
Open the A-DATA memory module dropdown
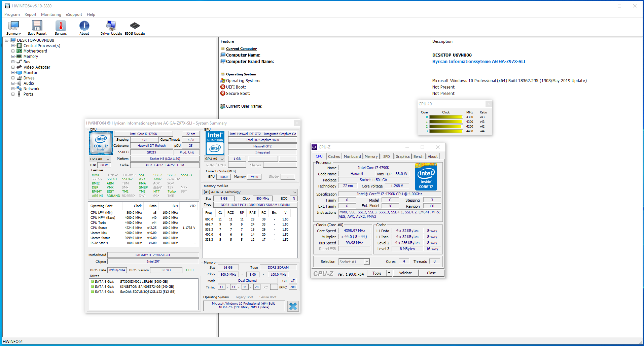point(250,192)
